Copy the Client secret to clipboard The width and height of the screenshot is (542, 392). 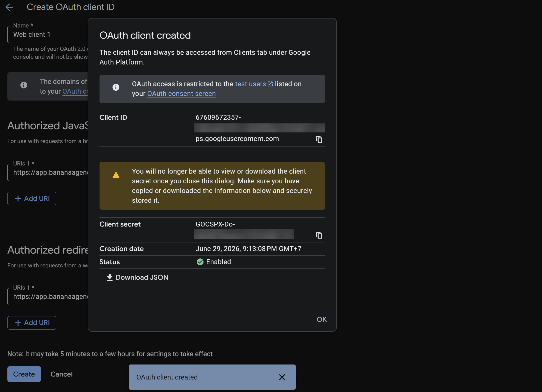[319, 235]
